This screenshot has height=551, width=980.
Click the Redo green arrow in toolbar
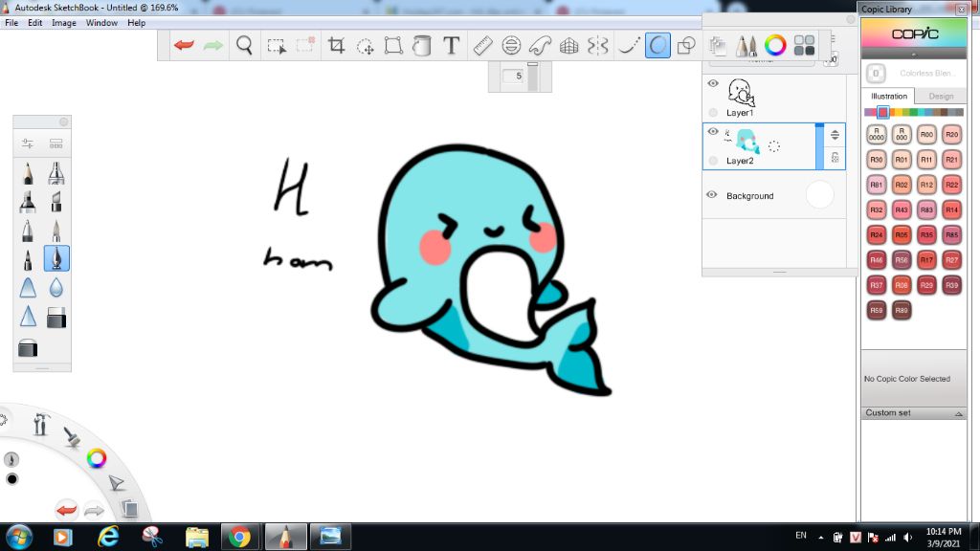(213, 45)
